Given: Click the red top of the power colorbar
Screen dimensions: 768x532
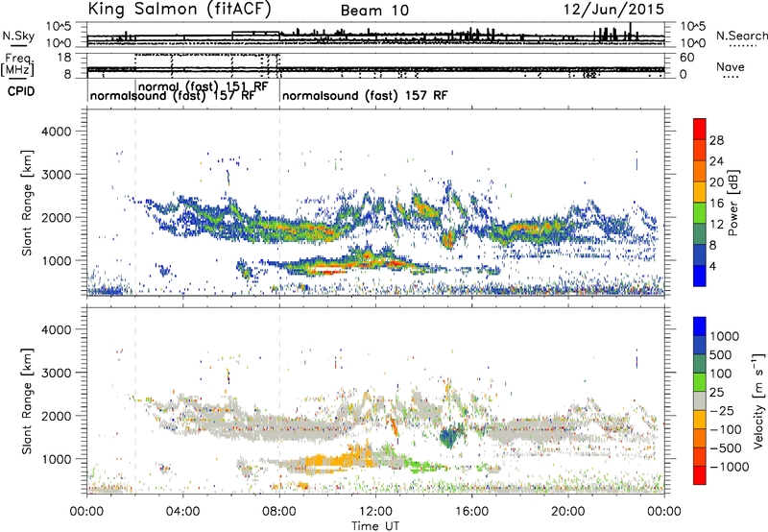Looking at the screenshot, I should (700, 129).
